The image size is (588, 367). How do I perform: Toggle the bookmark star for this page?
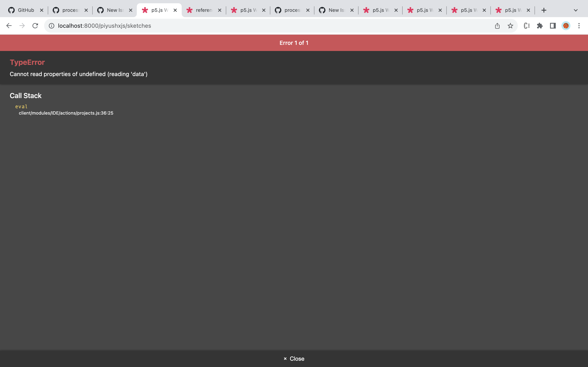click(x=510, y=25)
